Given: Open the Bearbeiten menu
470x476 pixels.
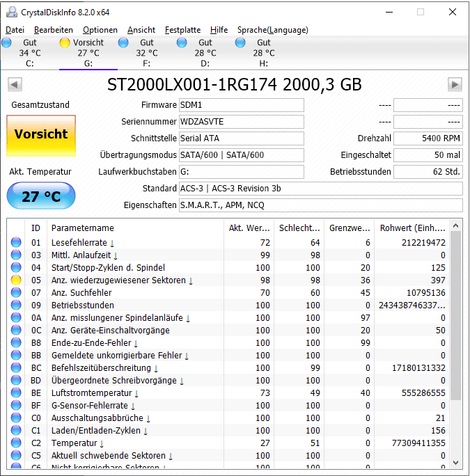Looking at the screenshot, I should pos(54,30).
